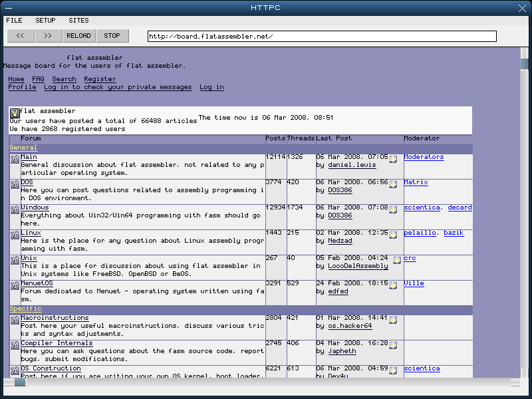
Task: Click the Macroinstructions forum icon
Action: click(15, 320)
